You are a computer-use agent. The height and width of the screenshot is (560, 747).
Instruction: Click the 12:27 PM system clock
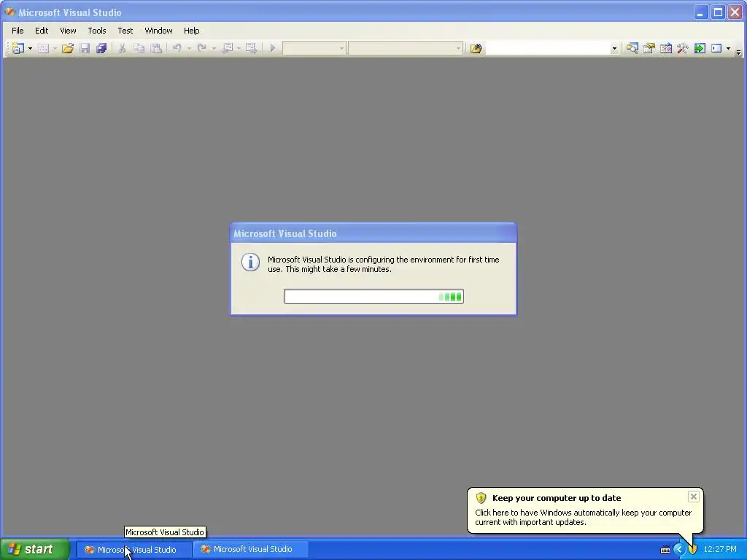pos(720,550)
